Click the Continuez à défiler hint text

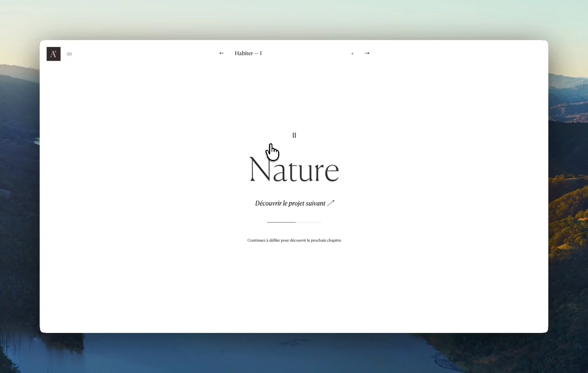294,240
